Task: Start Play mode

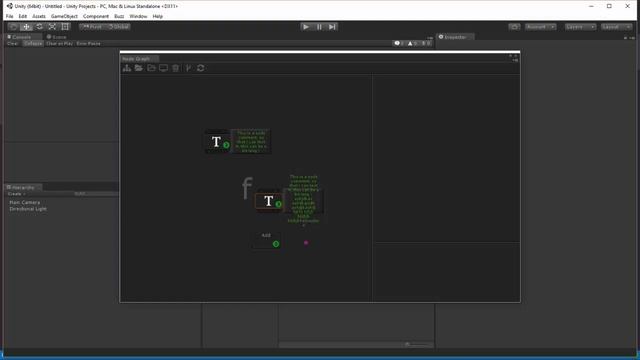Action: 306,27
